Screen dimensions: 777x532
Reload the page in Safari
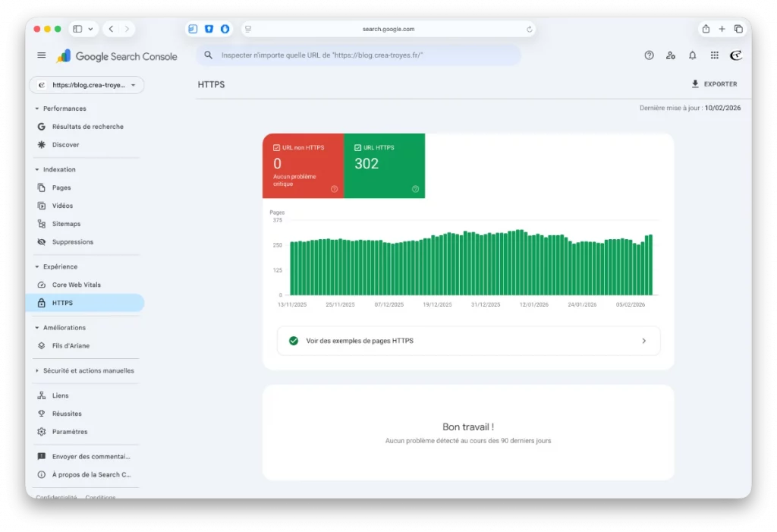pyautogui.click(x=530, y=29)
